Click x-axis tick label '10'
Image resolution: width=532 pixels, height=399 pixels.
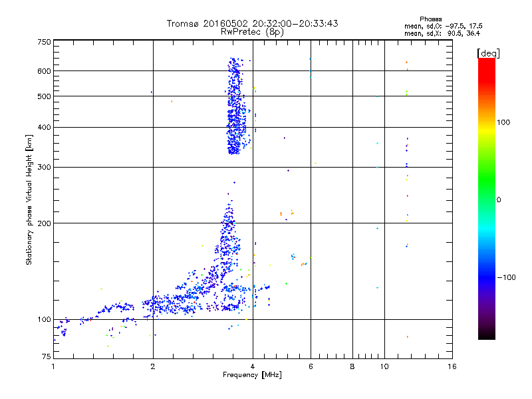pyautogui.click(x=384, y=366)
